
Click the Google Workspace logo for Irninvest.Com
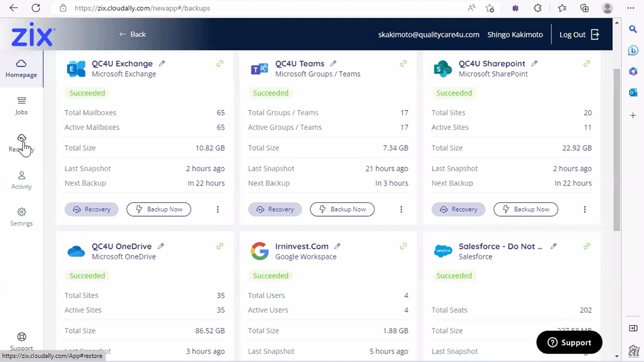click(260, 251)
